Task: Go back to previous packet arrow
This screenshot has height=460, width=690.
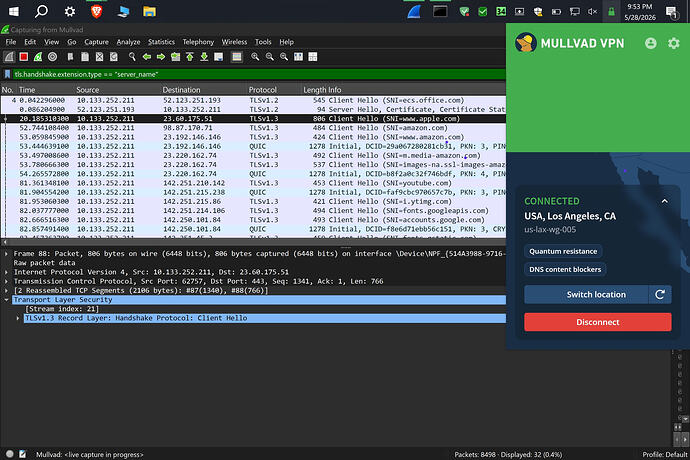Action: coord(147,57)
